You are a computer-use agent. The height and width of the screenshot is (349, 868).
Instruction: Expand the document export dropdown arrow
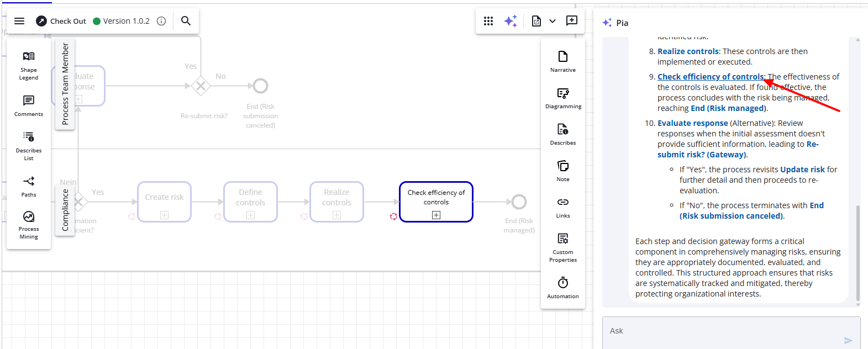point(552,21)
